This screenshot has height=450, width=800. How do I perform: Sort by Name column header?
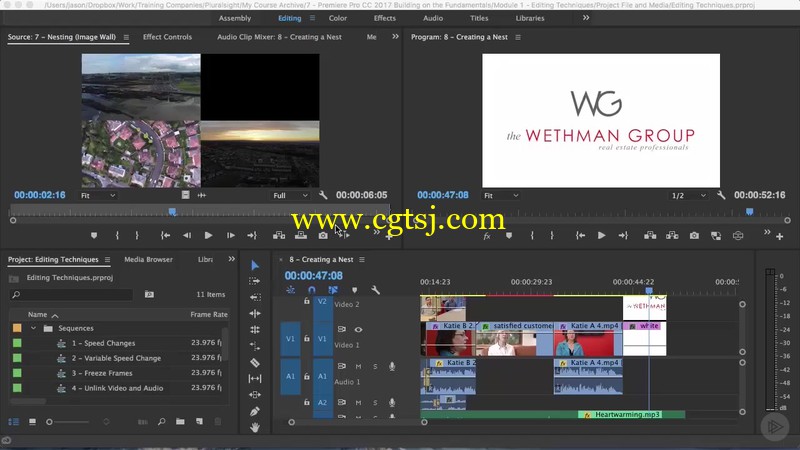[x=38, y=315]
